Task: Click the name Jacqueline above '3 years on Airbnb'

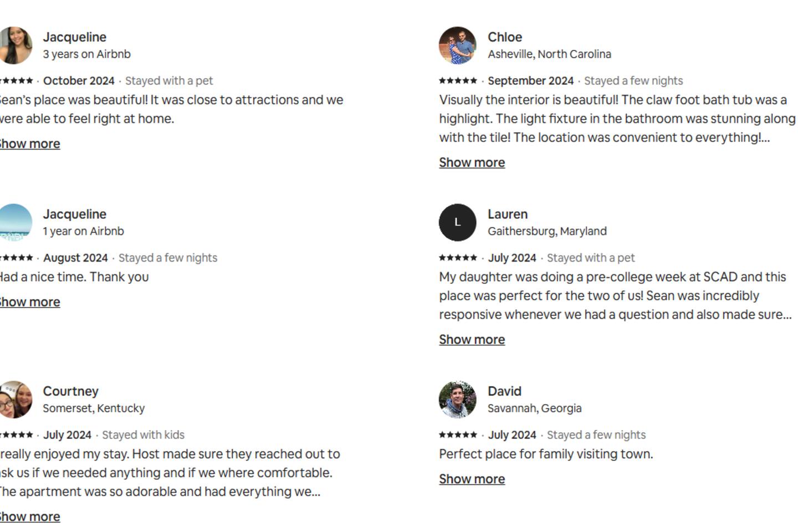Action: 74,37
